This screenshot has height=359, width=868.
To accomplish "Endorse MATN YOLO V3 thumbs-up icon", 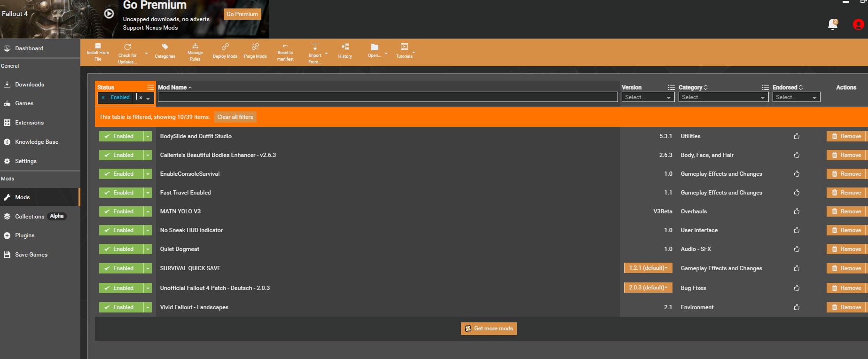I will pos(797,211).
